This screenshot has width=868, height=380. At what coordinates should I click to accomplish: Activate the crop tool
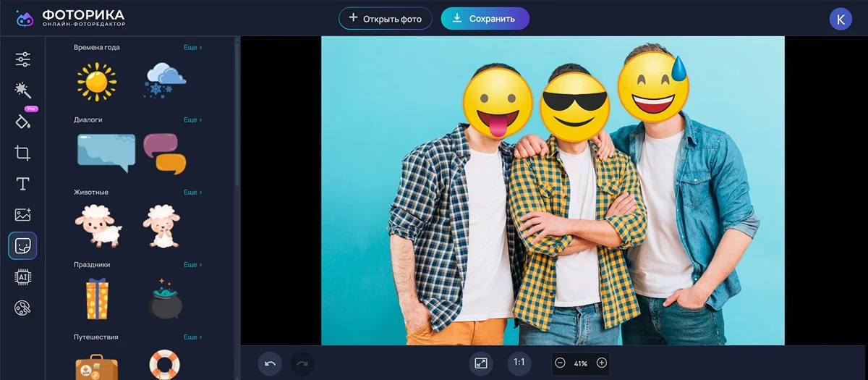point(22,153)
